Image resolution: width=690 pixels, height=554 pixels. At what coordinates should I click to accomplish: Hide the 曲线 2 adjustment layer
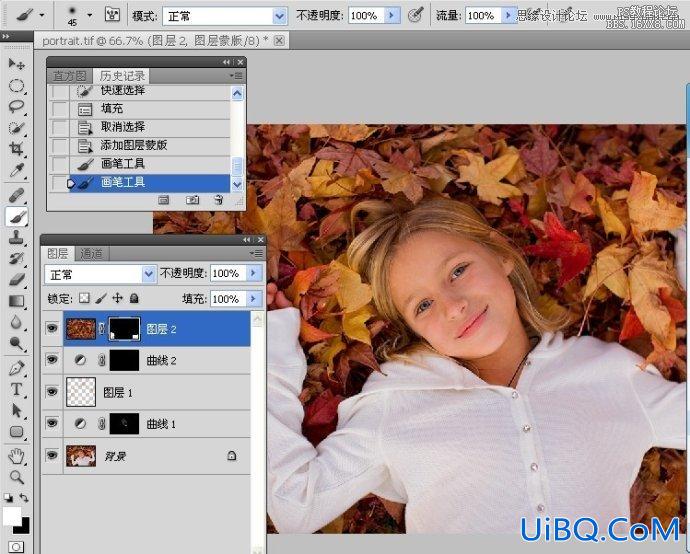coord(52,360)
